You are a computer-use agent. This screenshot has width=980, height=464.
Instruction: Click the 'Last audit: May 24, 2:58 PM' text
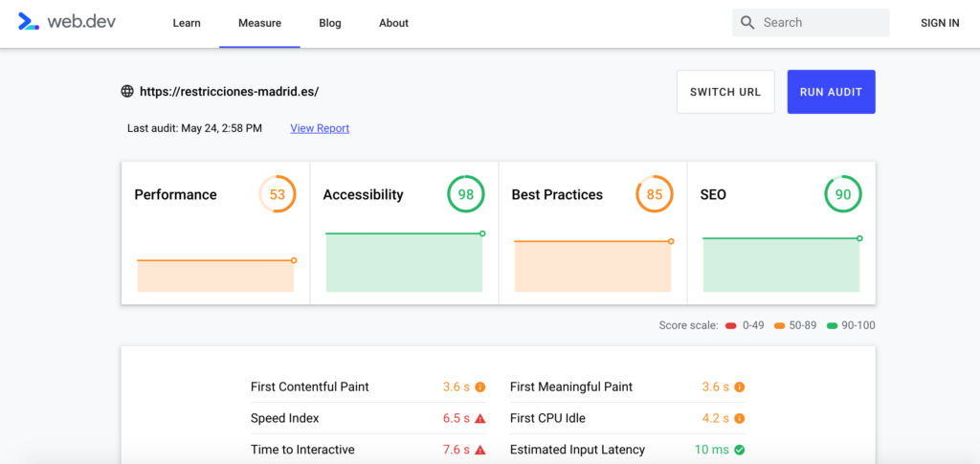[x=195, y=128]
